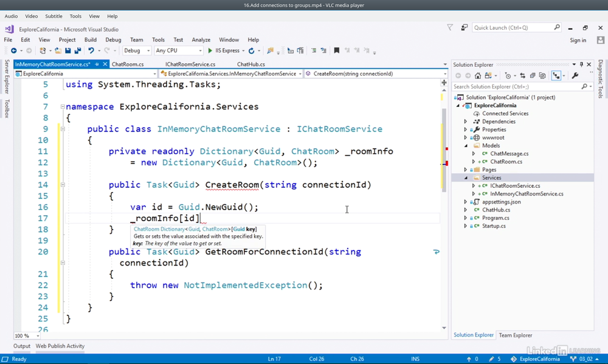This screenshot has width=608, height=364.
Task: Click the split editor icon above scrollbar
Action: 444,83
